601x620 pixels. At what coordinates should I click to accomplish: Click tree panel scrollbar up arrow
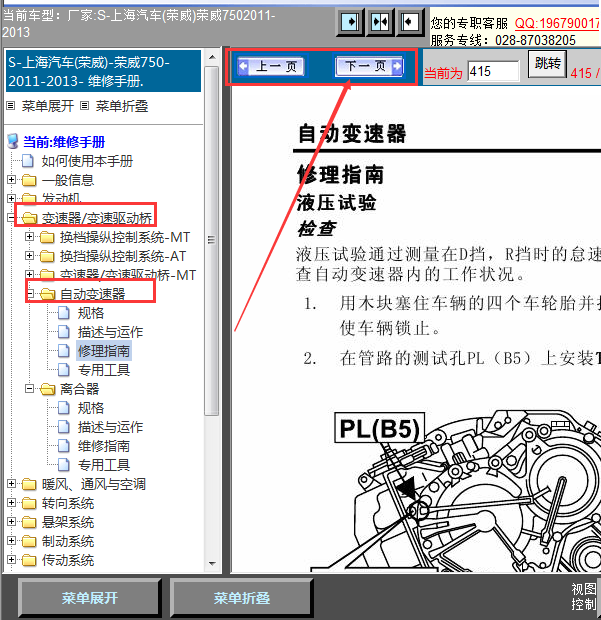(x=212, y=57)
